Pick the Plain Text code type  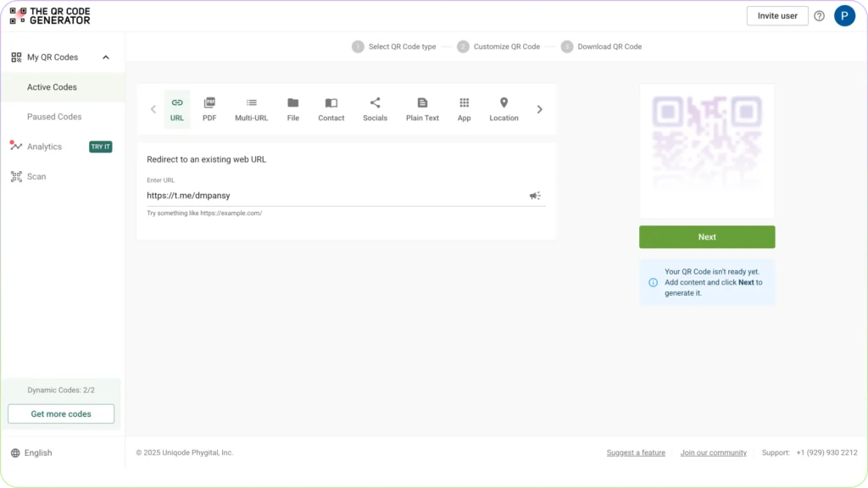422,108
